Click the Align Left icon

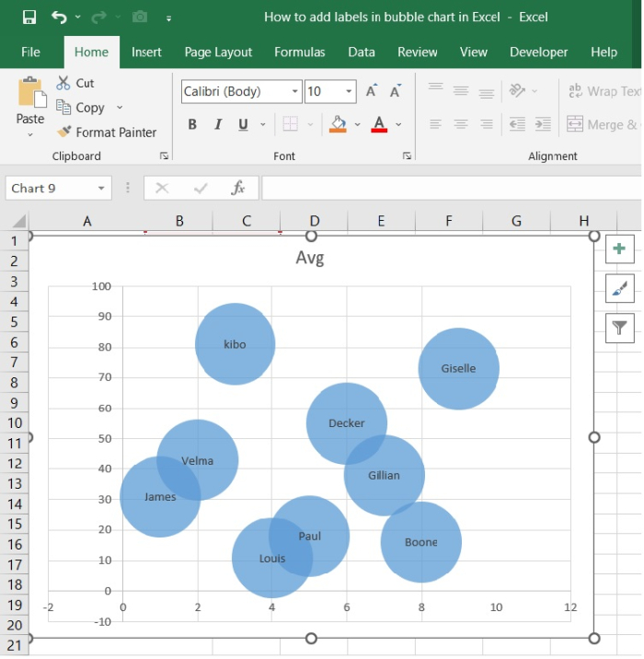pyautogui.click(x=436, y=124)
